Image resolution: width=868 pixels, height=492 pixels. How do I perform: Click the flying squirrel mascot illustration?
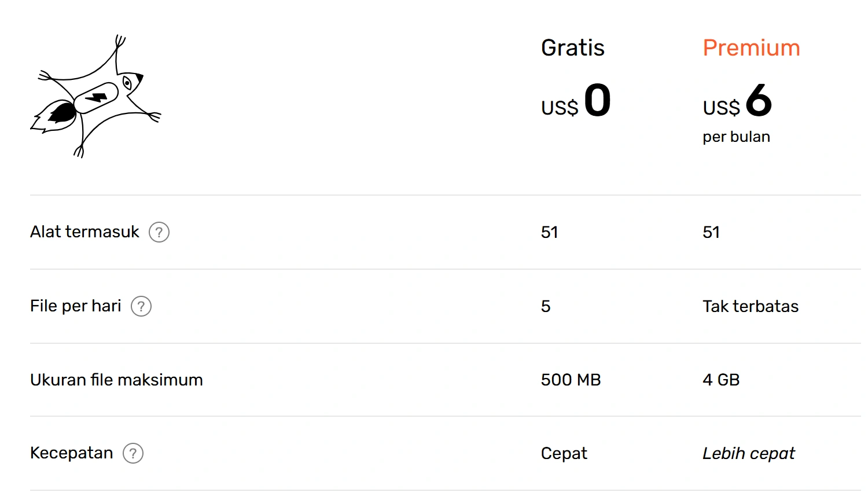[95, 96]
